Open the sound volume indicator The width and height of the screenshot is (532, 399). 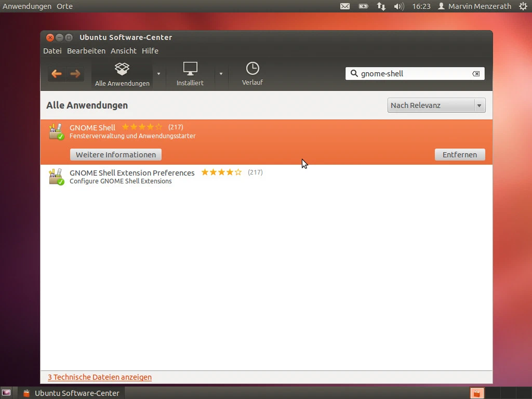click(x=399, y=6)
